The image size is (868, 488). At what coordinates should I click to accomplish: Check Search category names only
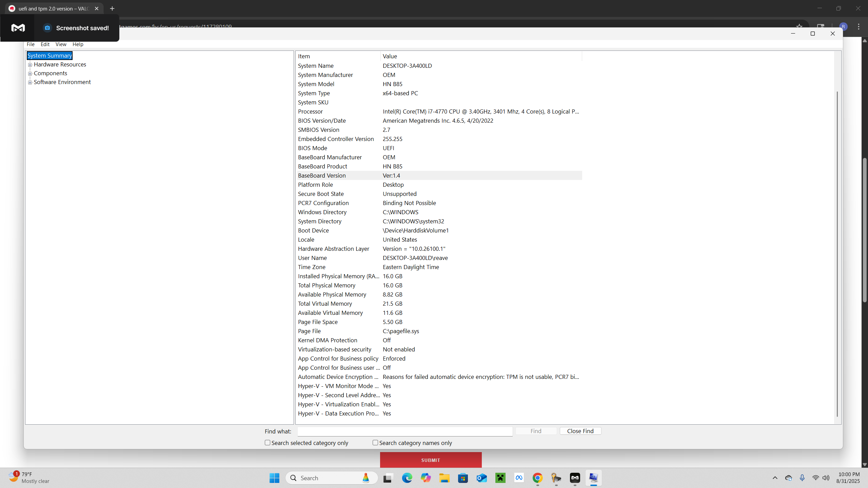point(375,443)
